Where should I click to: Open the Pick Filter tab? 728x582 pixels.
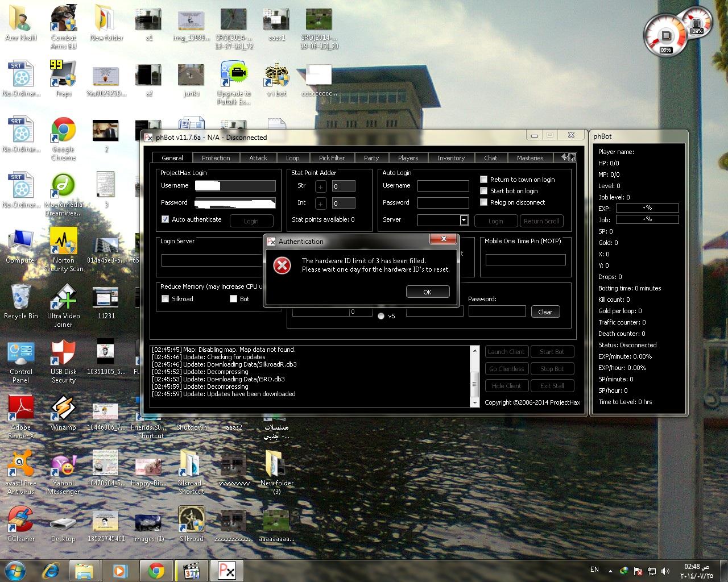click(332, 158)
